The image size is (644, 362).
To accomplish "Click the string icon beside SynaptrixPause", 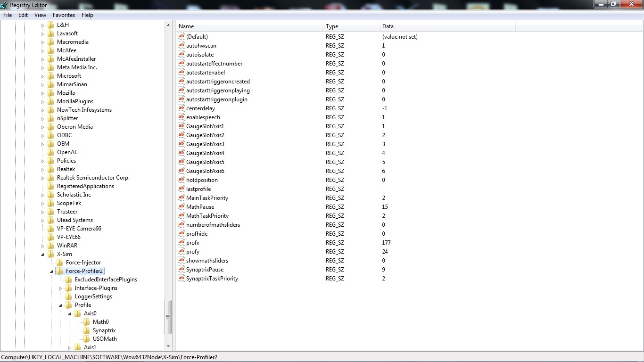I will click(182, 269).
